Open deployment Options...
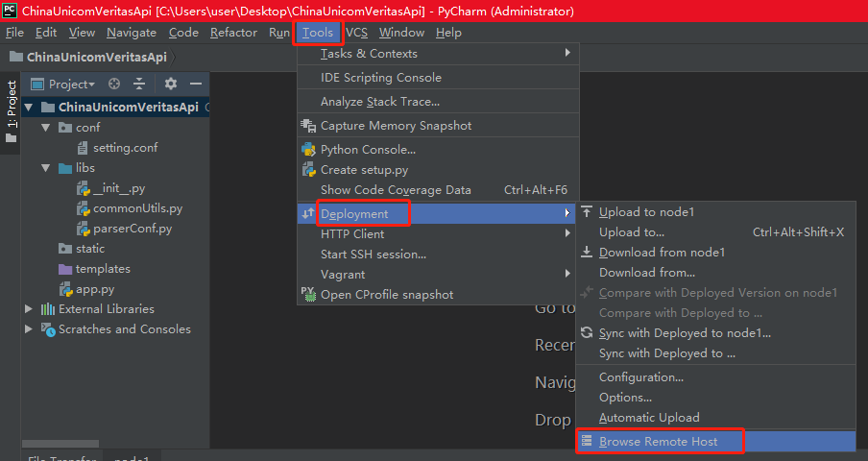Image resolution: width=868 pixels, height=461 pixels. pyautogui.click(x=716, y=398)
